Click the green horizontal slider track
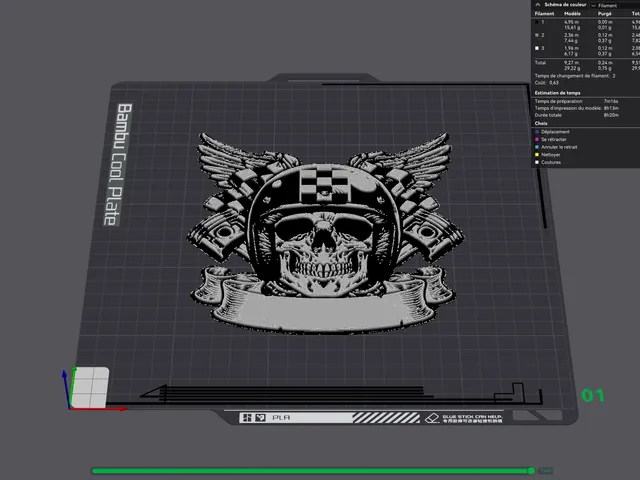Viewport: 640px width, 480px height. pyautogui.click(x=310, y=471)
